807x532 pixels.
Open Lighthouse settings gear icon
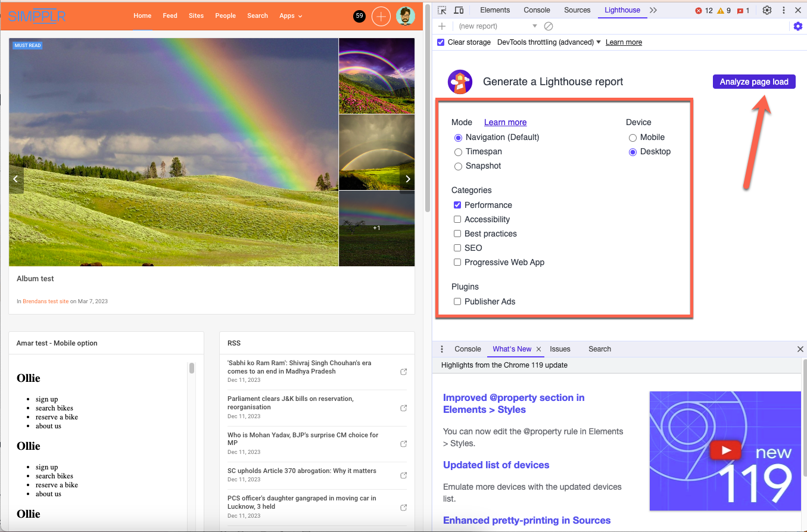tap(798, 26)
